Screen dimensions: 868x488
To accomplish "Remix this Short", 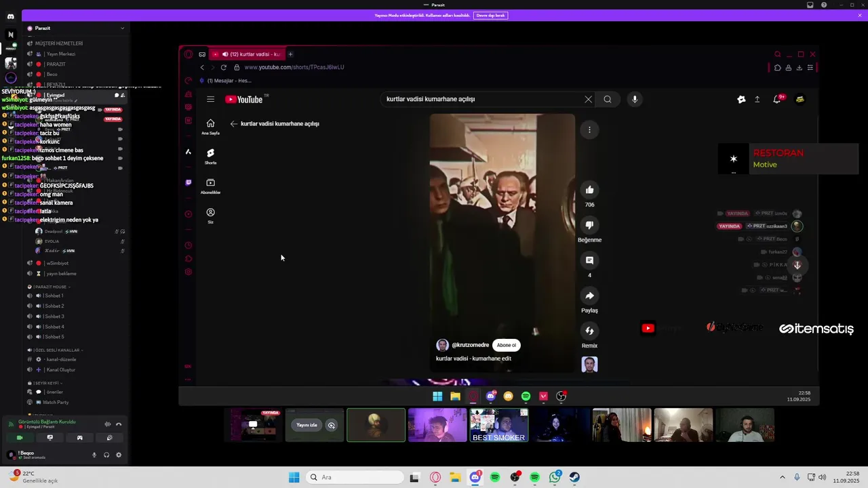I will click(x=589, y=331).
